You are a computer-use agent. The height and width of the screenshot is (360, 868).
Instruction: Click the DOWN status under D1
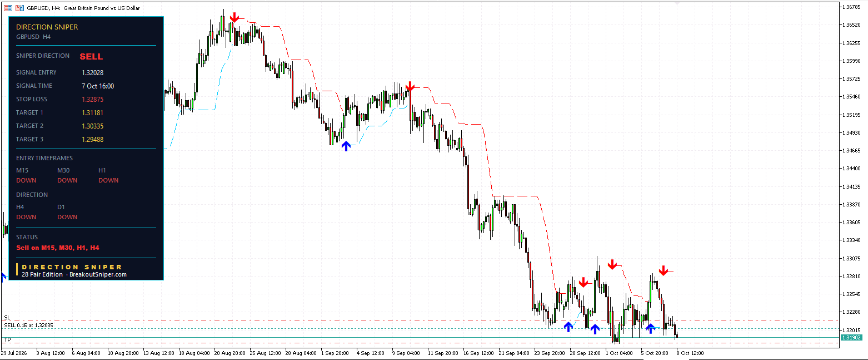coord(68,217)
